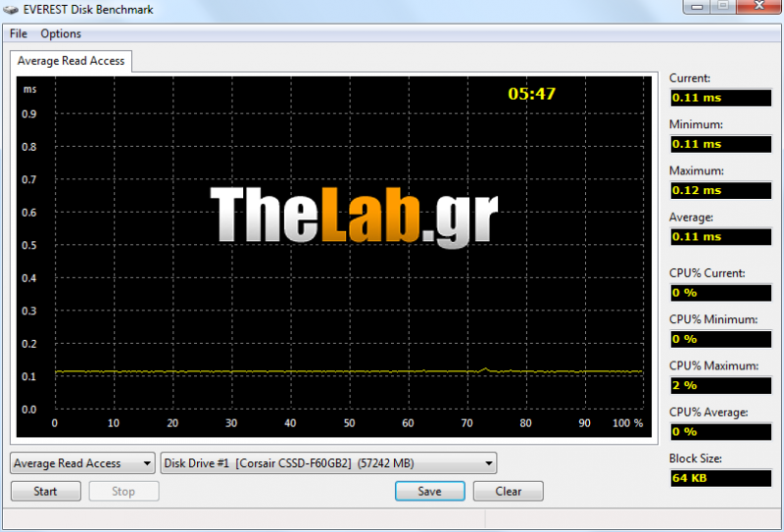Open the Options menu
The image size is (784, 532).
point(61,33)
